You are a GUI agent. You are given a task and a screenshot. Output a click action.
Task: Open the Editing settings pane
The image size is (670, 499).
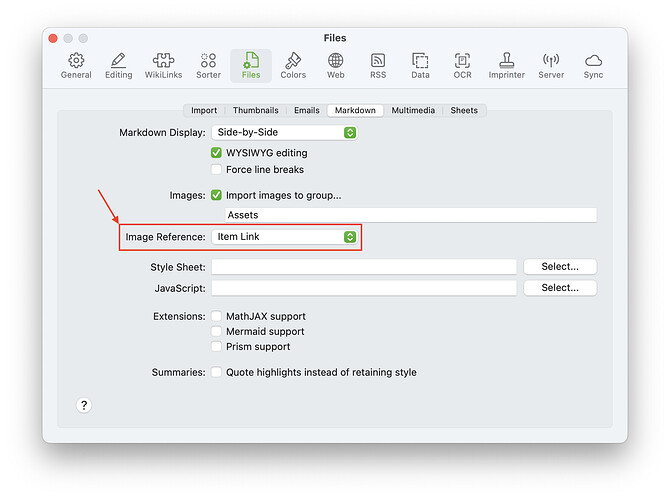118,66
